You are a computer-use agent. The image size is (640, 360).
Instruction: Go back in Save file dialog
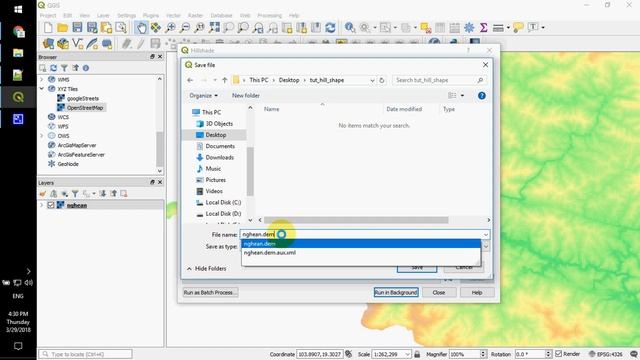(190, 80)
